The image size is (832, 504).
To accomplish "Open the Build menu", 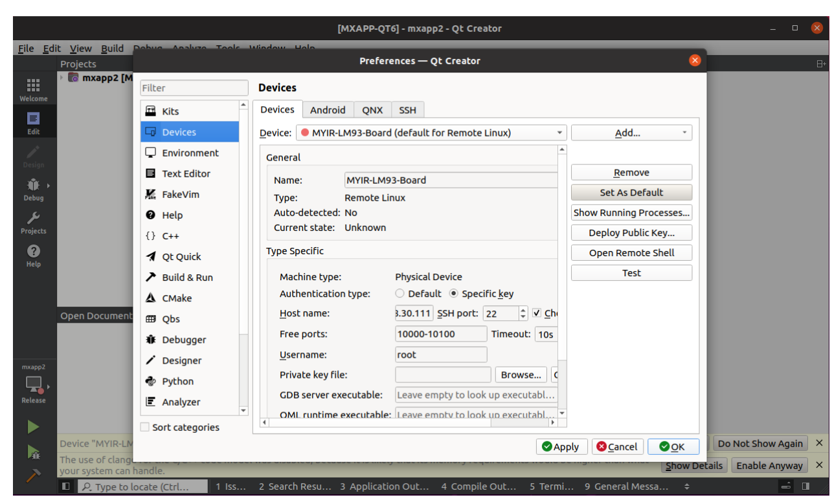I will 112,49.
